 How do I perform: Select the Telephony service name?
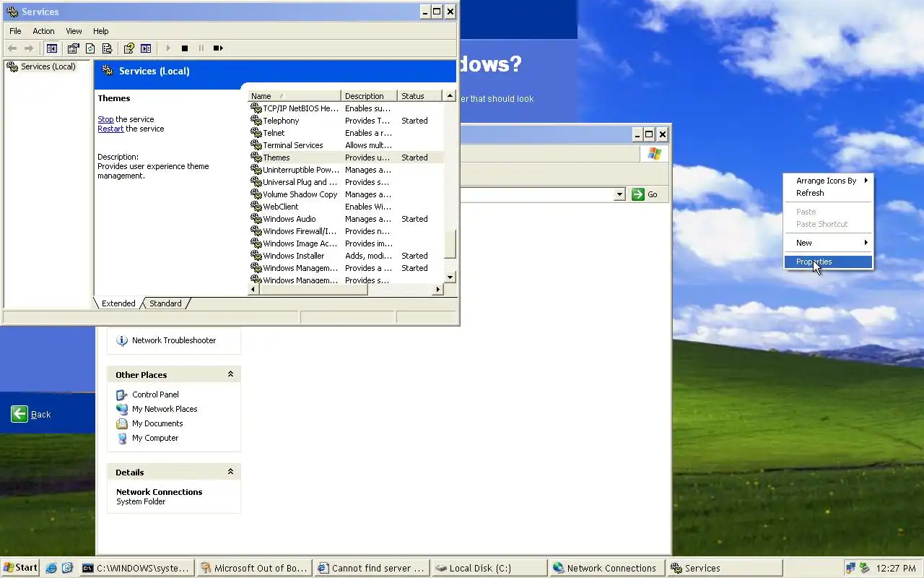[x=281, y=121]
